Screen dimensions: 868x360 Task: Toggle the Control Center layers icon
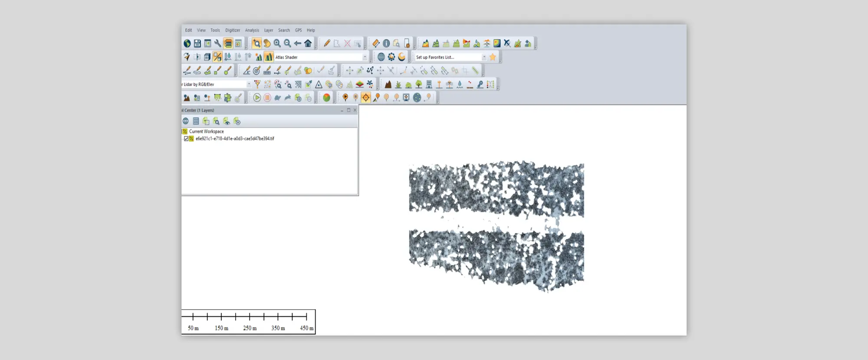pos(228,43)
